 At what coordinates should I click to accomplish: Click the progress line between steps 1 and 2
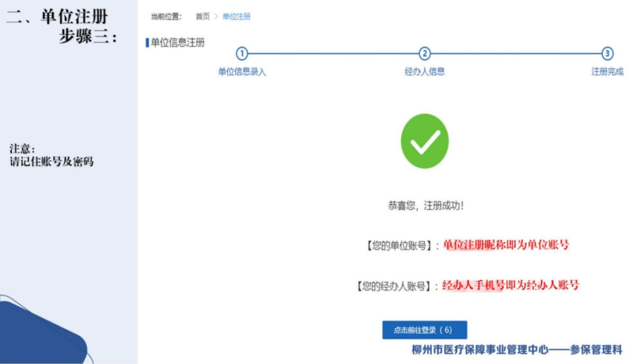click(332, 54)
